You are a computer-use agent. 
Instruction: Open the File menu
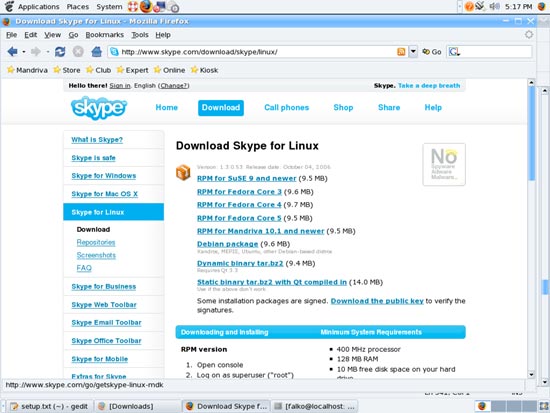click(x=12, y=35)
